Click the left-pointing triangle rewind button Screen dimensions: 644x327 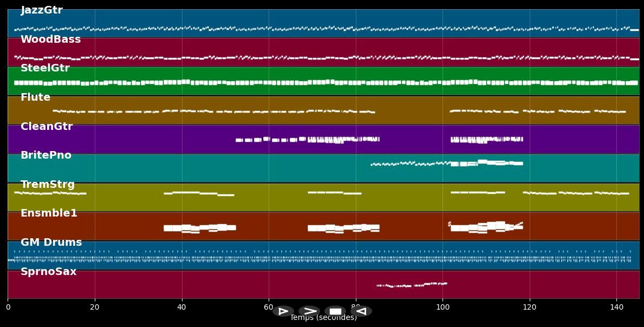(361, 311)
